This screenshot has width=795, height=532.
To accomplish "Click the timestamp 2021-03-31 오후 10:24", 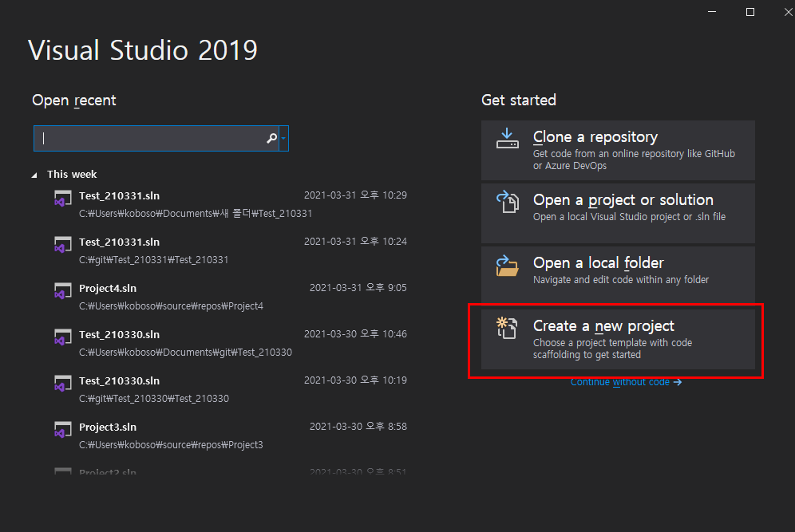I will point(355,241).
